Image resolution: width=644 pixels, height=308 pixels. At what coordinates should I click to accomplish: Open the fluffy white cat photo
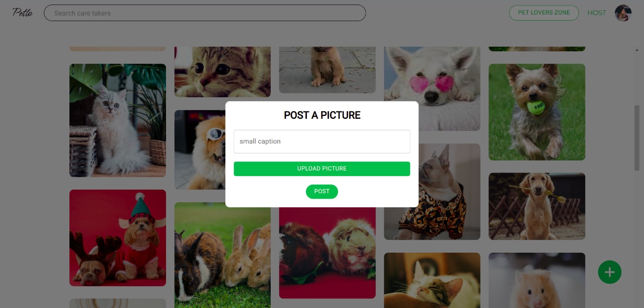pyautogui.click(x=118, y=120)
